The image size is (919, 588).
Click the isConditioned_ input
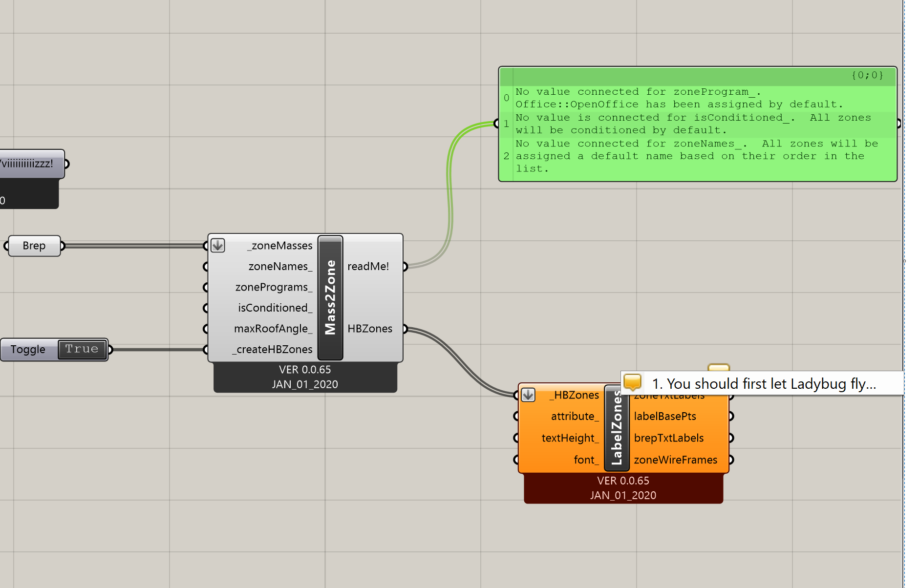point(275,308)
